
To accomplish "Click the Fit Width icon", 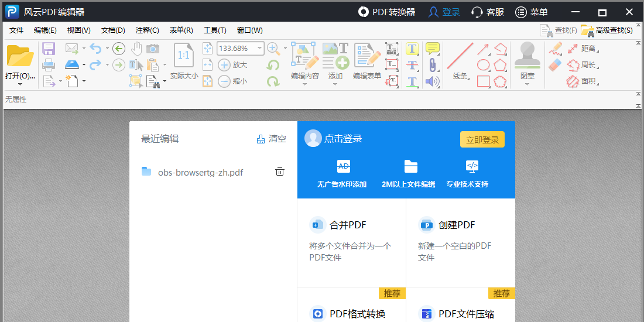I will pyautogui.click(x=208, y=65).
